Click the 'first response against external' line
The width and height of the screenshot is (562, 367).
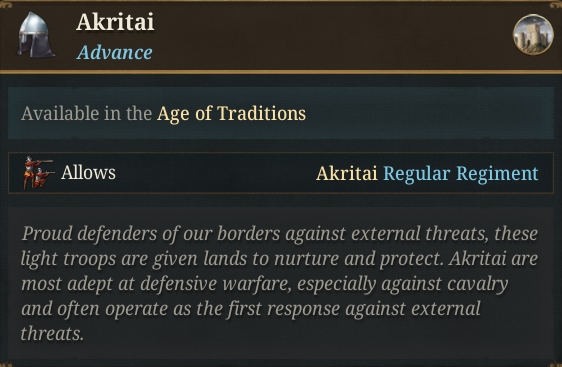(x=251, y=309)
